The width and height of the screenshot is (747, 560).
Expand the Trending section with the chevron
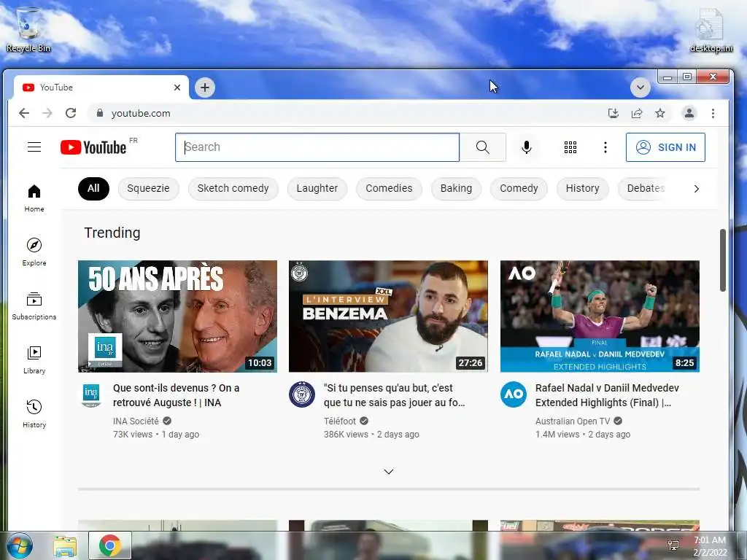click(389, 472)
